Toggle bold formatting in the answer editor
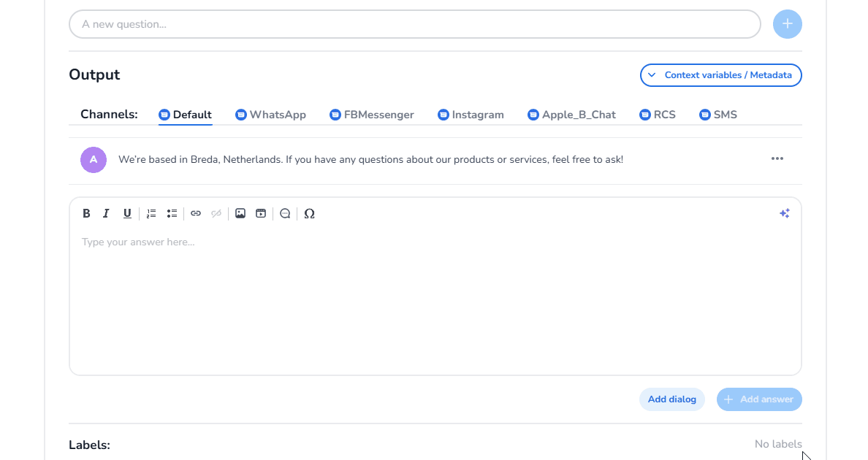This screenshot has width=868, height=460. 86,213
